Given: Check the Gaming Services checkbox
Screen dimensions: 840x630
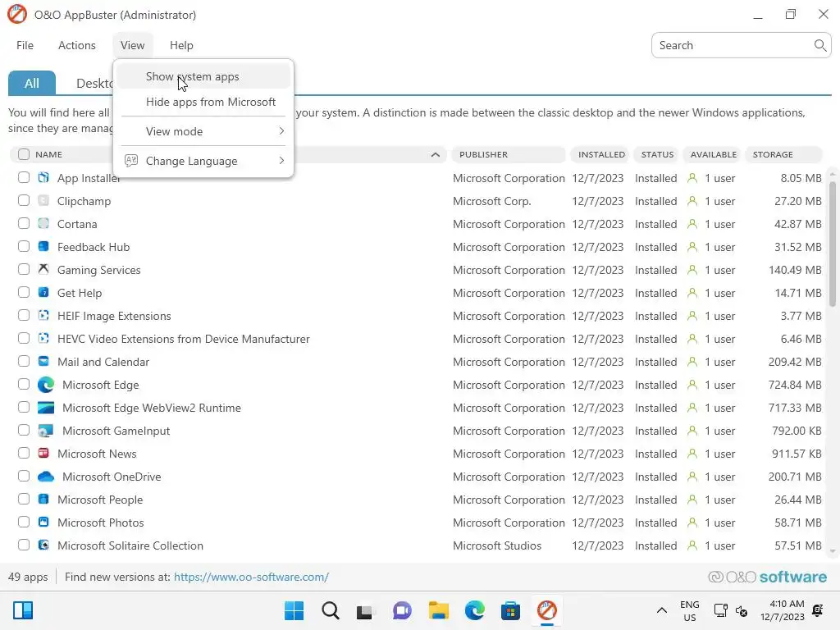Looking at the screenshot, I should point(24,269).
